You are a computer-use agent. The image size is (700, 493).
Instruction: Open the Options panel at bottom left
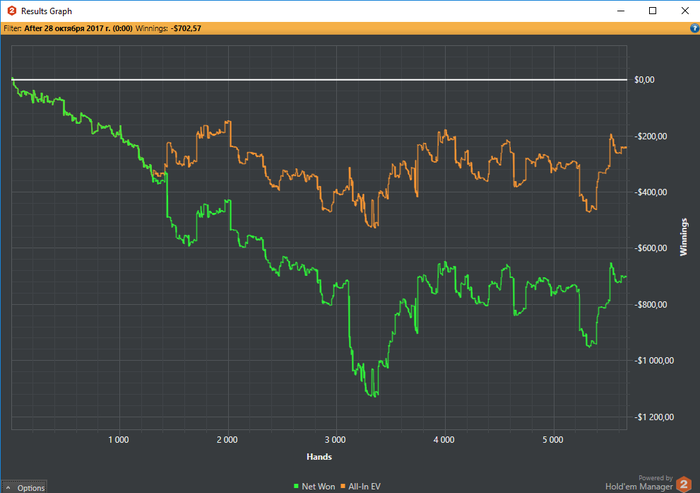tap(24, 488)
